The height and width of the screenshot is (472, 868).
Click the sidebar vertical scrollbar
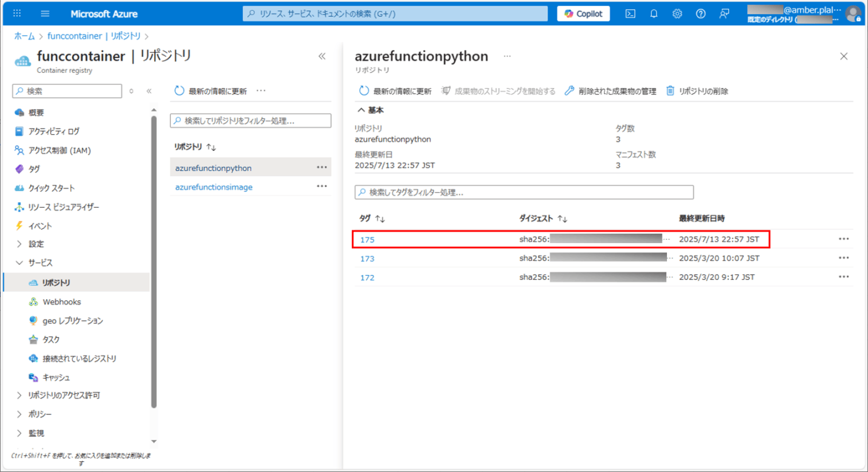tap(154, 262)
